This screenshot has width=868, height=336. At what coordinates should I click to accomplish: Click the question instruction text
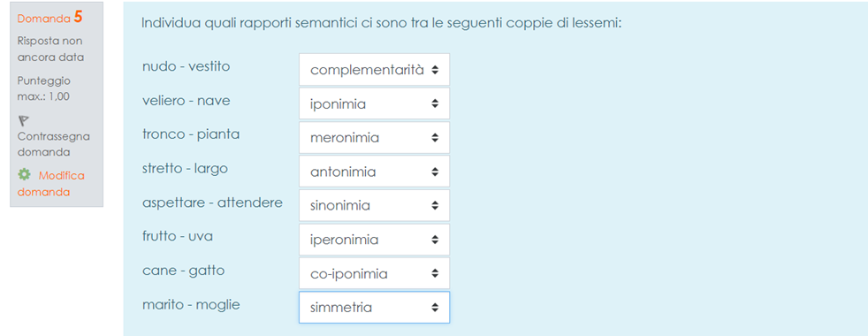tap(383, 24)
